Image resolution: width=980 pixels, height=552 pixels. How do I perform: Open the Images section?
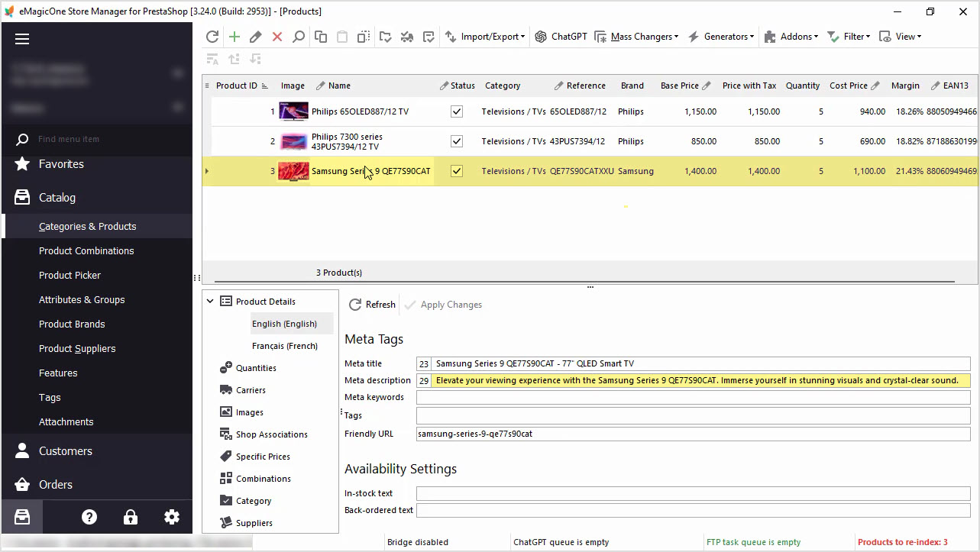tap(241, 412)
